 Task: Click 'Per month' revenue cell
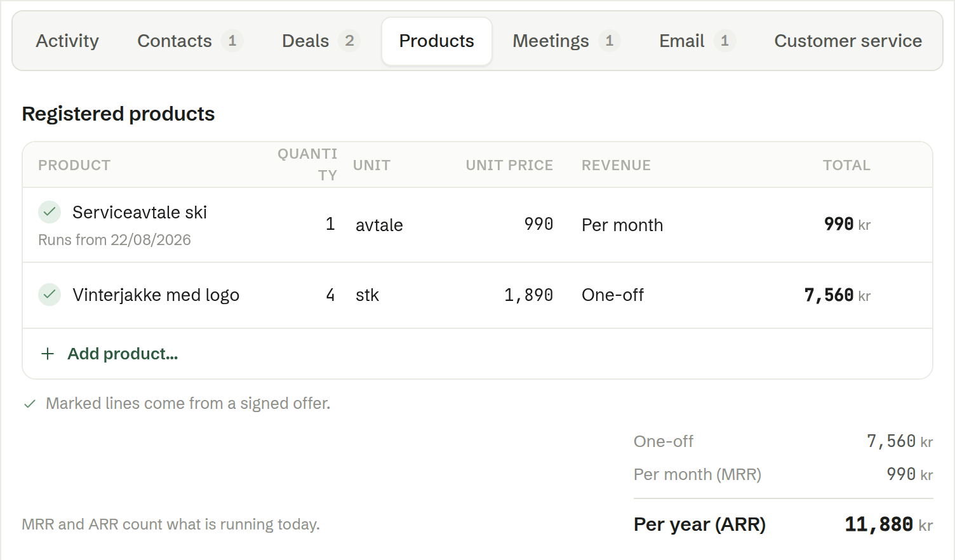tap(622, 225)
